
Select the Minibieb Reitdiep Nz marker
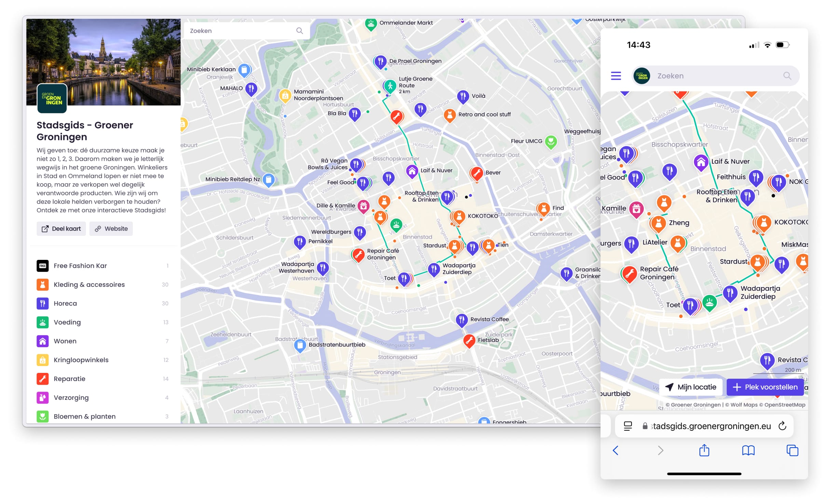(269, 180)
